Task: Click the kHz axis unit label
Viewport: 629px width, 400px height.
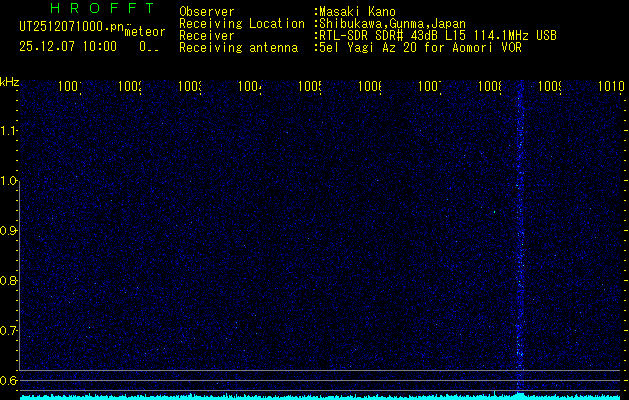Action: pos(9,83)
